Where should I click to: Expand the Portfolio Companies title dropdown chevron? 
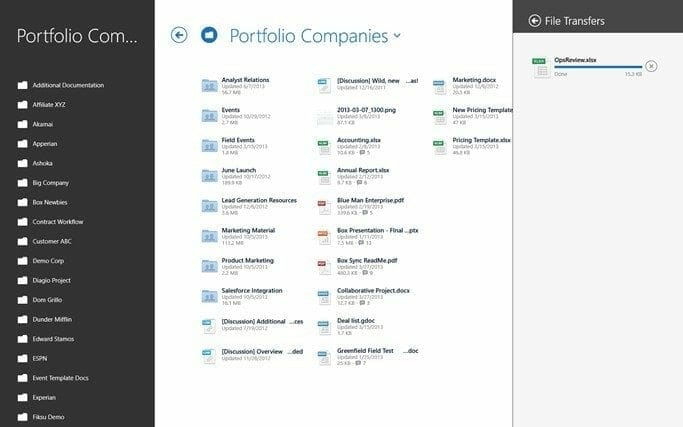pos(398,36)
